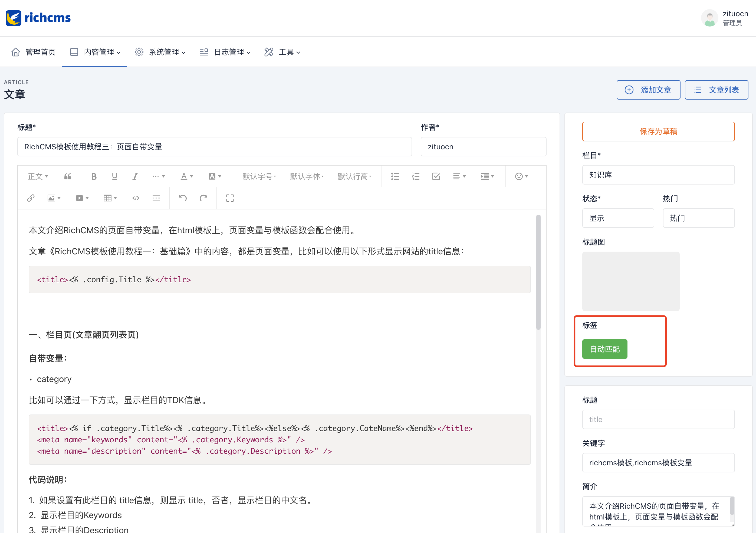Insert a horizontal divider line
756x533 pixels.
pos(156,198)
